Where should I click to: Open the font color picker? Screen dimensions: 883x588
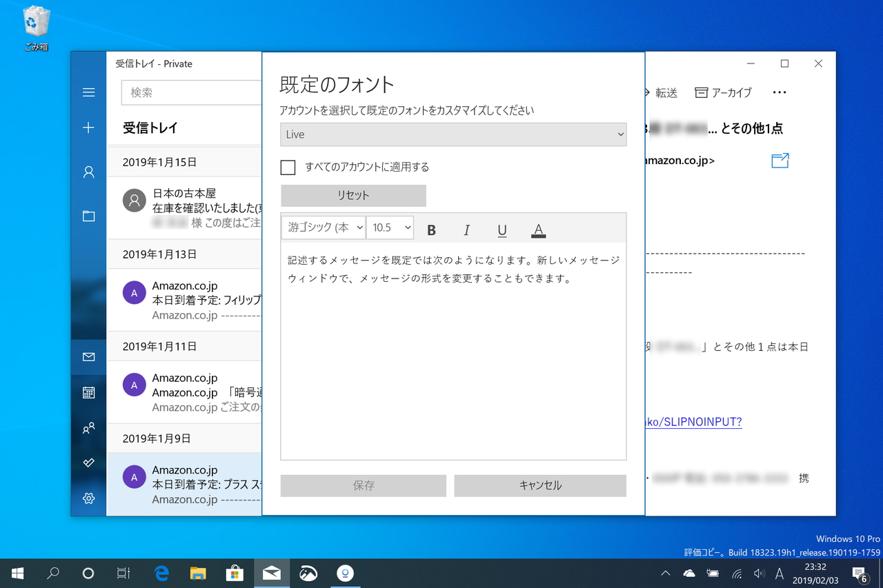click(538, 230)
